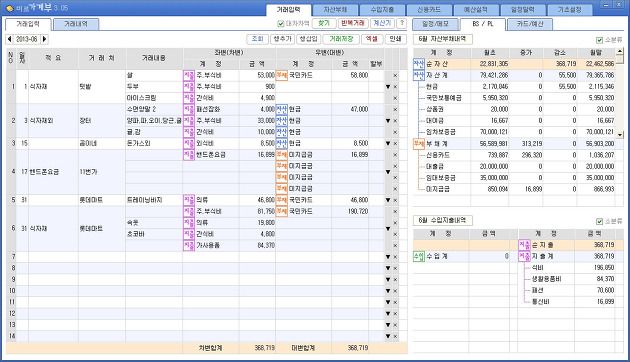630x362 pixels.
Task: Open the dropdown arrow on empty row 10
Action: [x=388, y=291]
